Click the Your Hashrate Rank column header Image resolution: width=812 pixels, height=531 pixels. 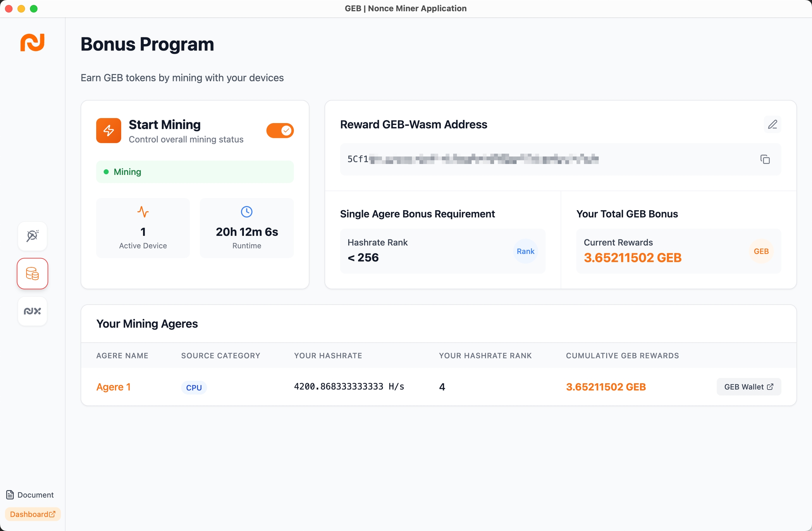click(x=485, y=355)
